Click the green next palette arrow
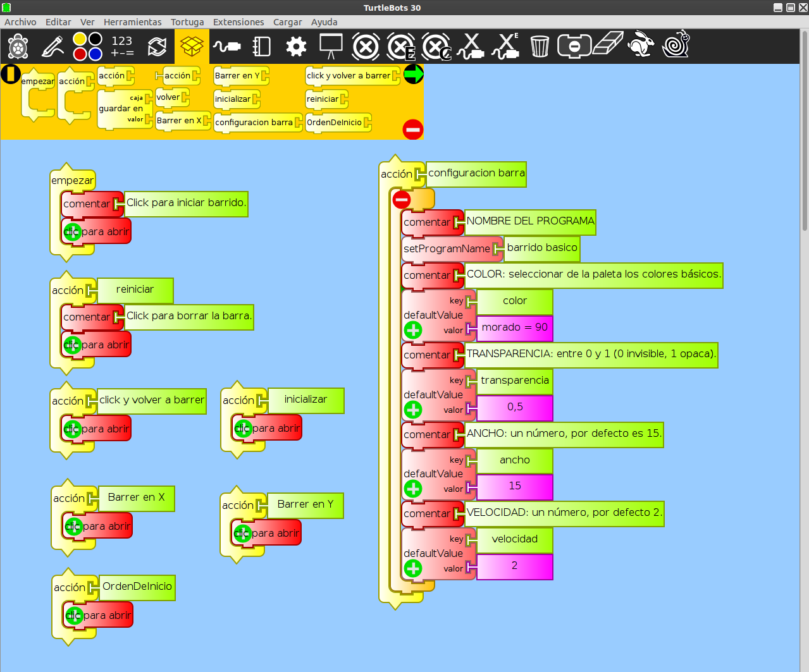 (413, 74)
